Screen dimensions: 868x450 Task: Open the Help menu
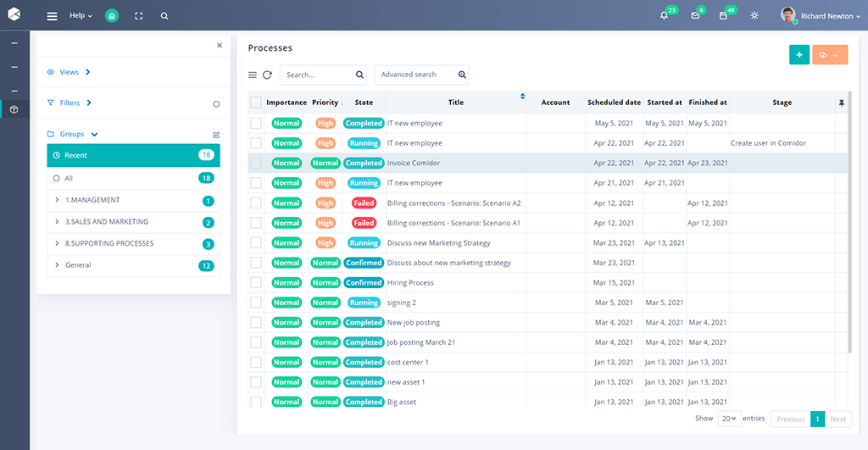81,15
